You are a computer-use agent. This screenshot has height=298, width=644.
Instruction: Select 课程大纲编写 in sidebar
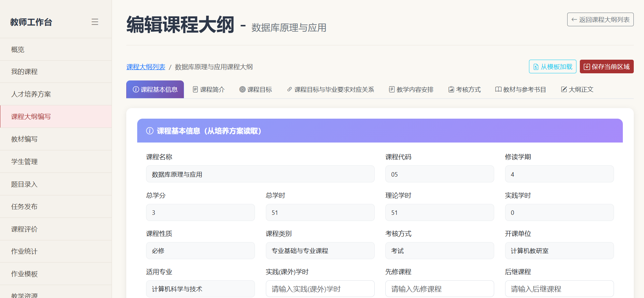click(x=56, y=117)
